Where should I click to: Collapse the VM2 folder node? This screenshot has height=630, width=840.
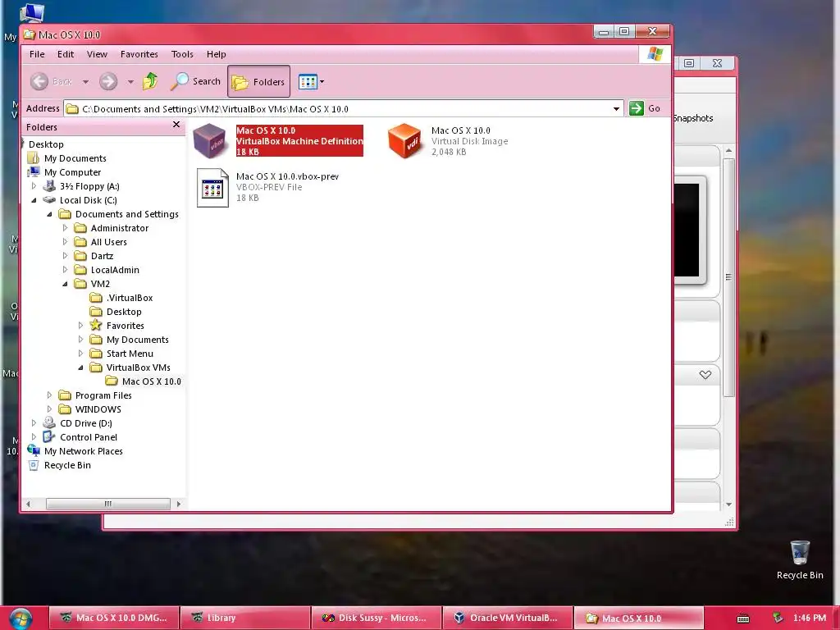click(65, 283)
